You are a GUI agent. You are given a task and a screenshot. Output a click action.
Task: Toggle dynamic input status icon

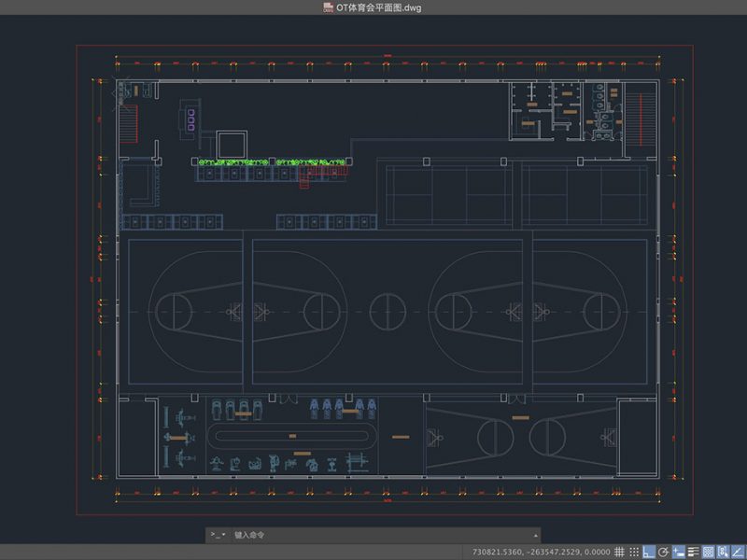(x=679, y=552)
